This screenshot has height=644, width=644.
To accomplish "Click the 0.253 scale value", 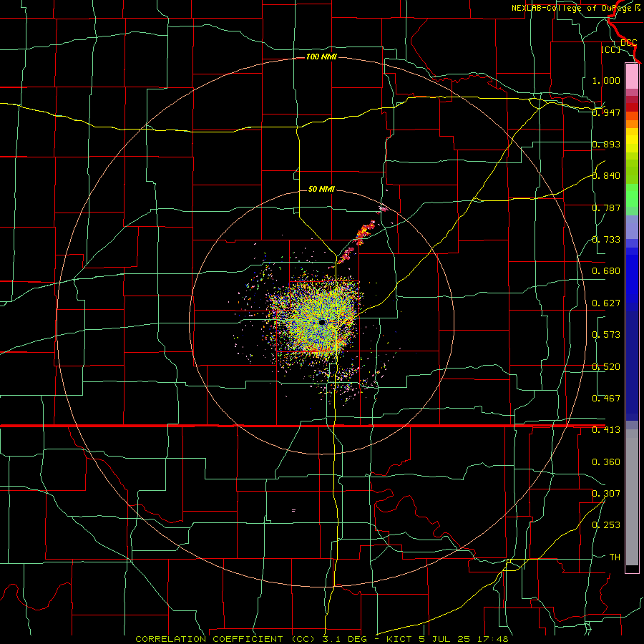I will [606, 525].
